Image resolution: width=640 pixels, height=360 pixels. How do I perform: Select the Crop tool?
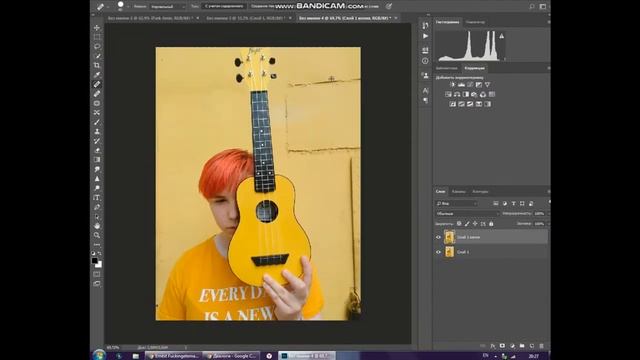pyautogui.click(x=97, y=65)
